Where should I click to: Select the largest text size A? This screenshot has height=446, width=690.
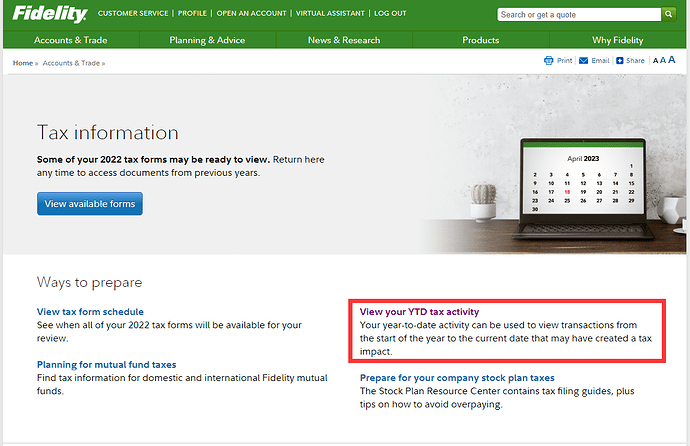click(672, 60)
